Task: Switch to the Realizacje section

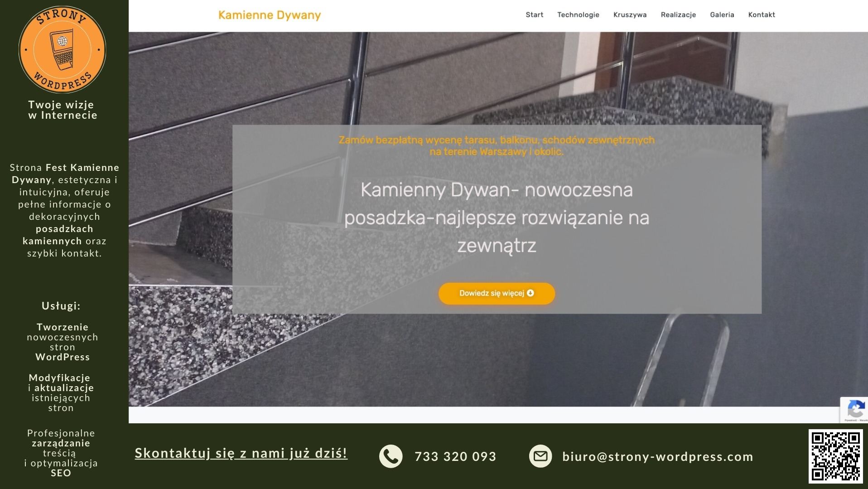Action: click(678, 15)
